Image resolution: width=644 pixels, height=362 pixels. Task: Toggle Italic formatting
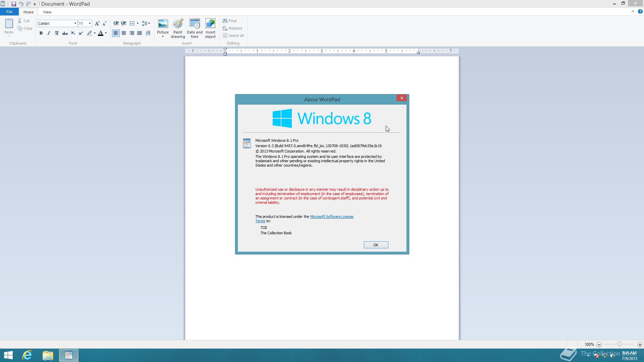point(49,33)
